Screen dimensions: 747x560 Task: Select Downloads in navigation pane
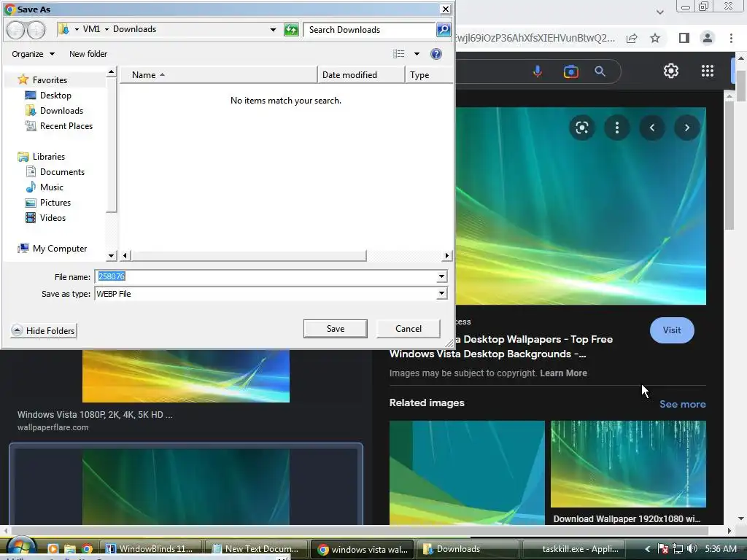click(61, 111)
